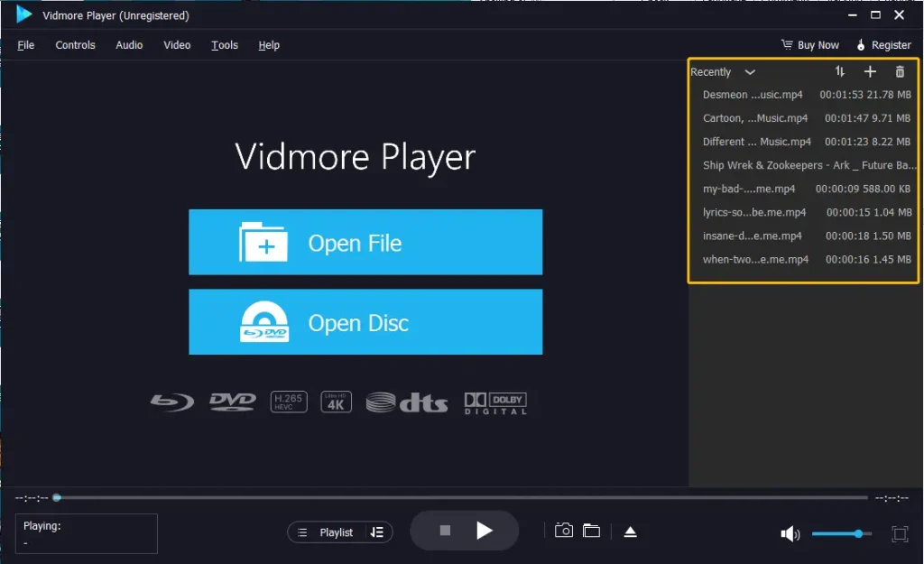Open the Audio menu
This screenshot has height=564, width=924.
click(x=129, y=45)
